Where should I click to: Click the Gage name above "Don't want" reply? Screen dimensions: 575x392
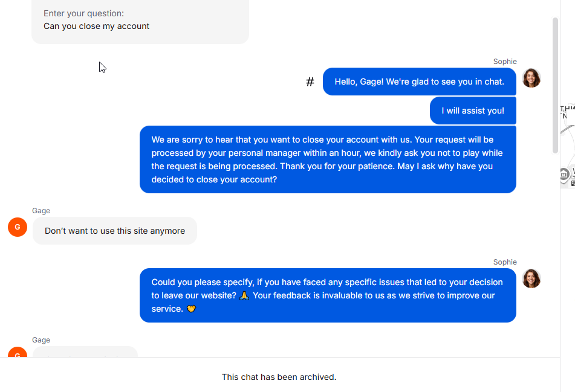[41, 211]
